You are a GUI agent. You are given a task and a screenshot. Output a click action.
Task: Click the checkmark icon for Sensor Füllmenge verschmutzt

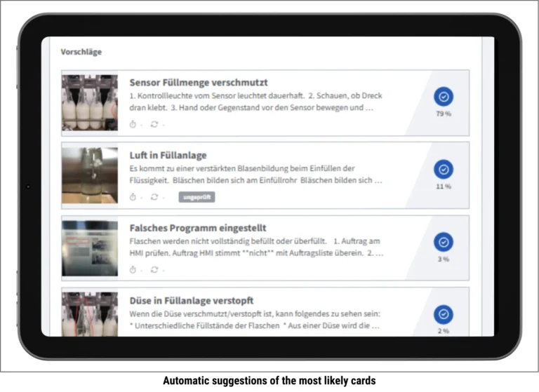click(443, 97)
